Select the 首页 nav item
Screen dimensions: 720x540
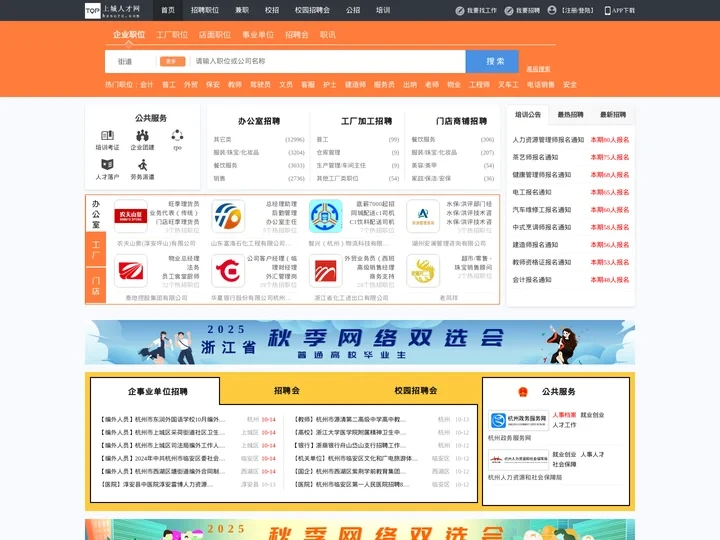(168, 10)
